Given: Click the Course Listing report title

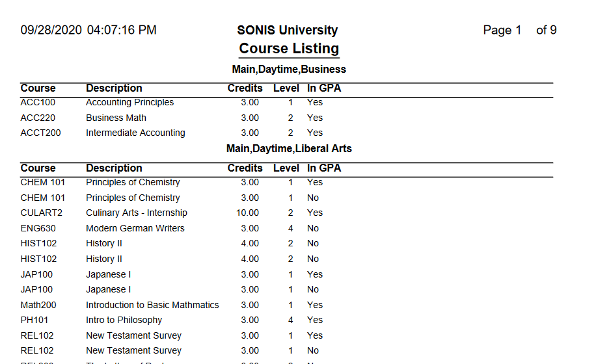Looking at the screenshot, I should coord(289,49).
